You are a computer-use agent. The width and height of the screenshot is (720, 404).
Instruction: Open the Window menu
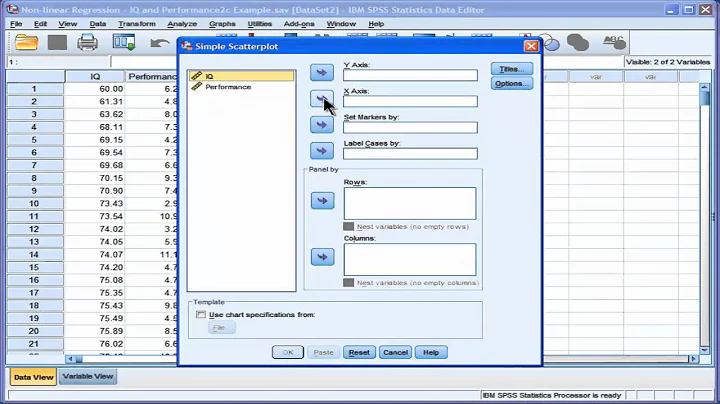point(341,24)
